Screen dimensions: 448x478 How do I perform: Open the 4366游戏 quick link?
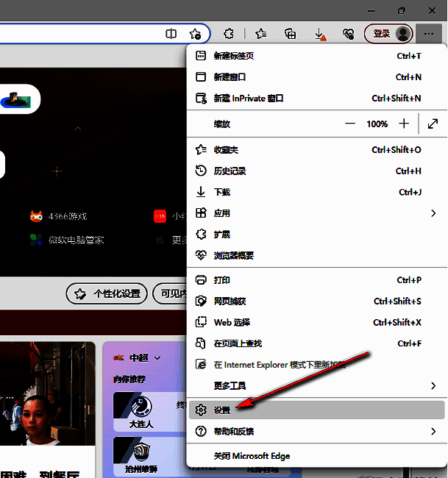click(x=59, y=216)
